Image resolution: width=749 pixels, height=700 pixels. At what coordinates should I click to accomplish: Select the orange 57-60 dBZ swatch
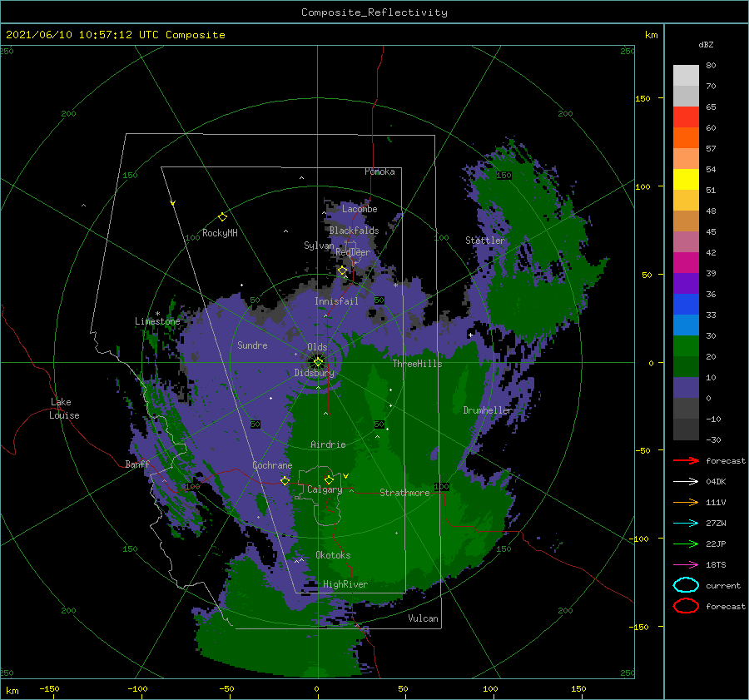point(686,138)
